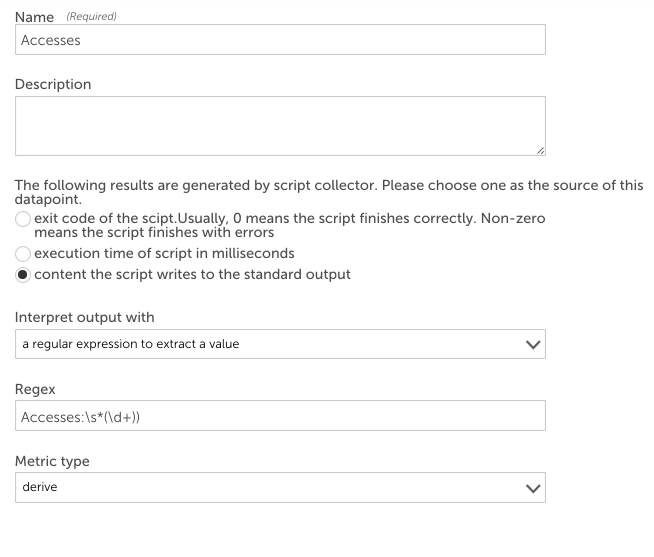The width and height of the screenshot is (654, 557).
Task: Click the "Description" field label
Action: (x=53, y=84)
